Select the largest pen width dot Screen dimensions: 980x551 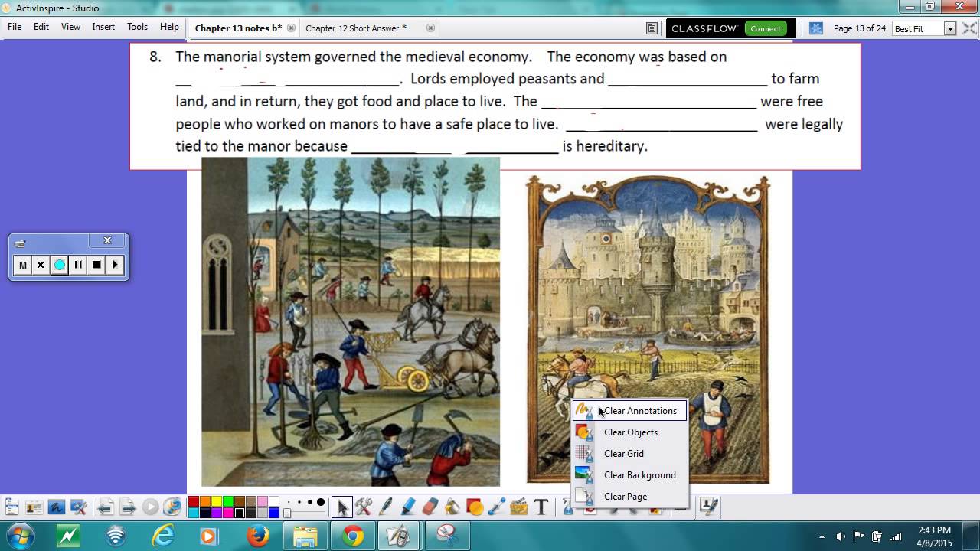click(321, 503)
